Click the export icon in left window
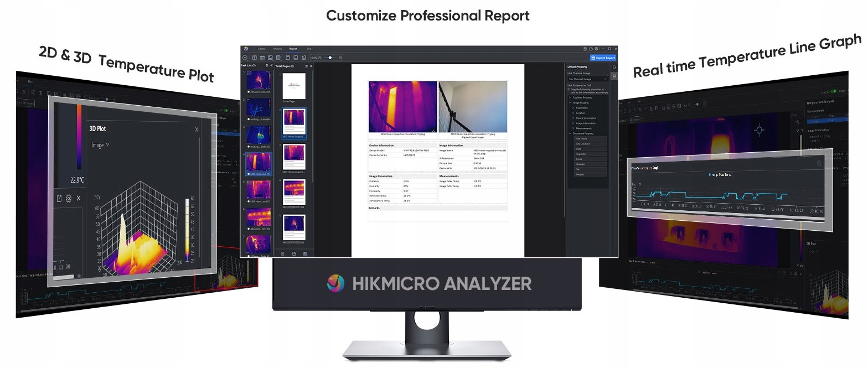The width and height of the screenshot is (868, 368). [59, 199]
